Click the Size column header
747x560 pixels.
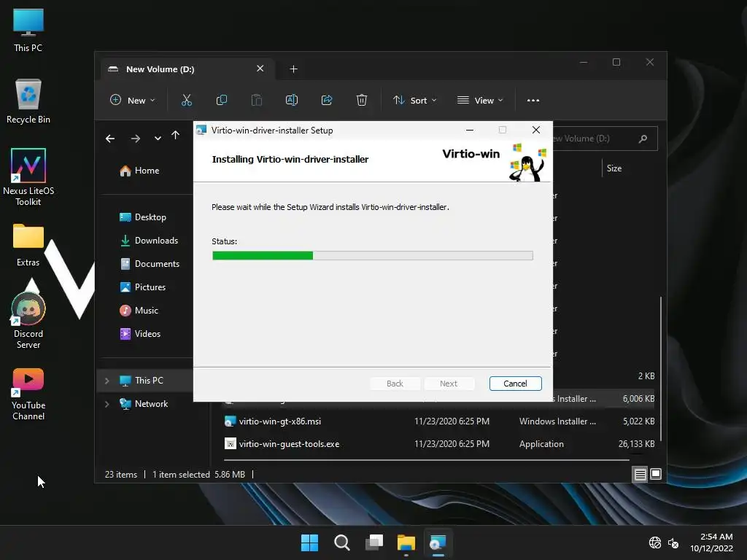click(x=614, y=168)
